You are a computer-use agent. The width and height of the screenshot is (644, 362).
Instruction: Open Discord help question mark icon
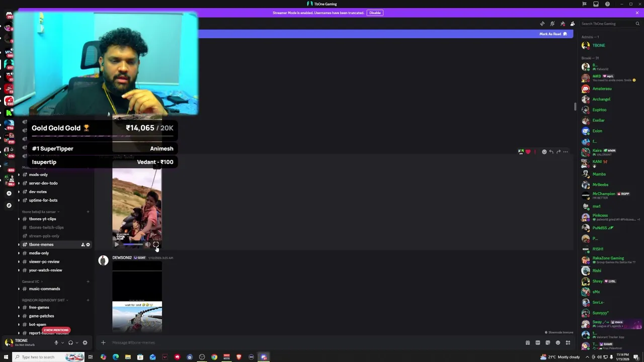(607, 4)
